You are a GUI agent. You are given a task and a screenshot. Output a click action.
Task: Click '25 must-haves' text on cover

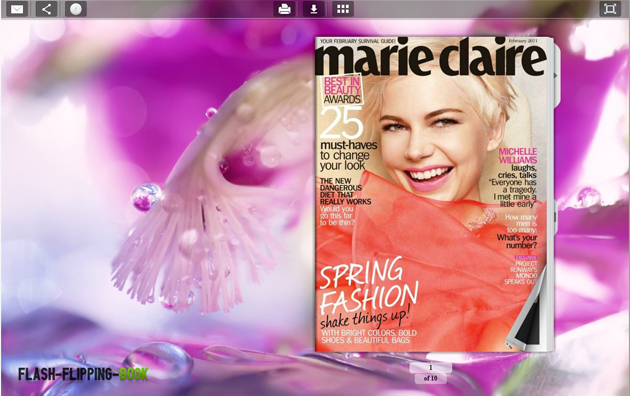348,129
